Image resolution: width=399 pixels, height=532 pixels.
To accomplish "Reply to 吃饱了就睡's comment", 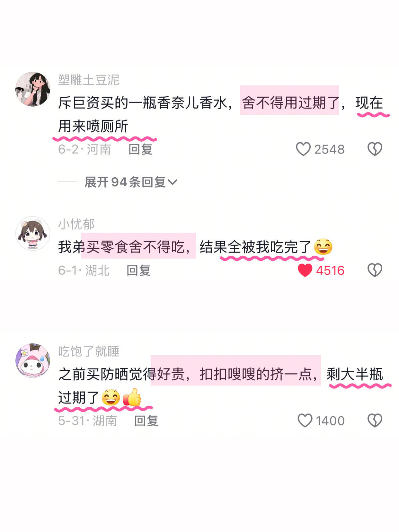I will point(146,421).
